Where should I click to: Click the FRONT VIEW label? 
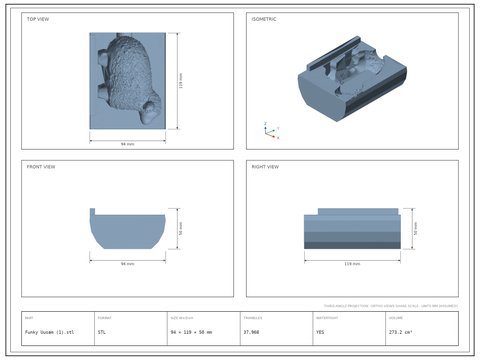(41, 167)
